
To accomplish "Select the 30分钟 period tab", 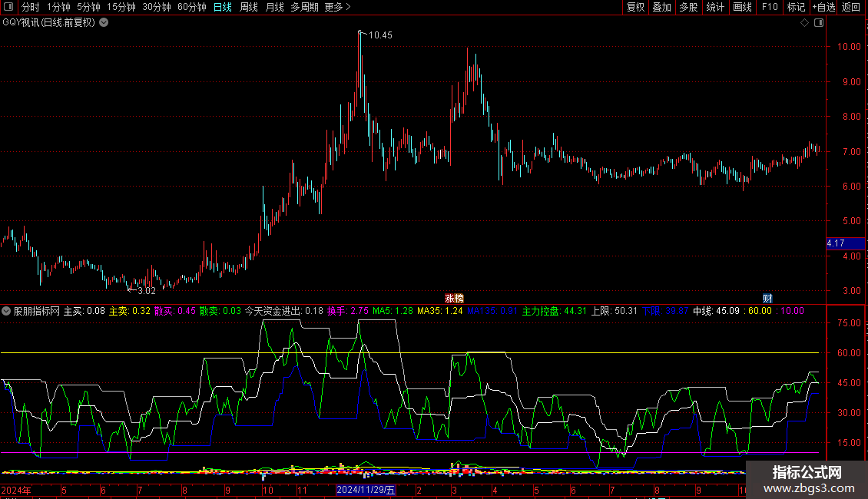I will pyautogui.click(x=156, y=7).
